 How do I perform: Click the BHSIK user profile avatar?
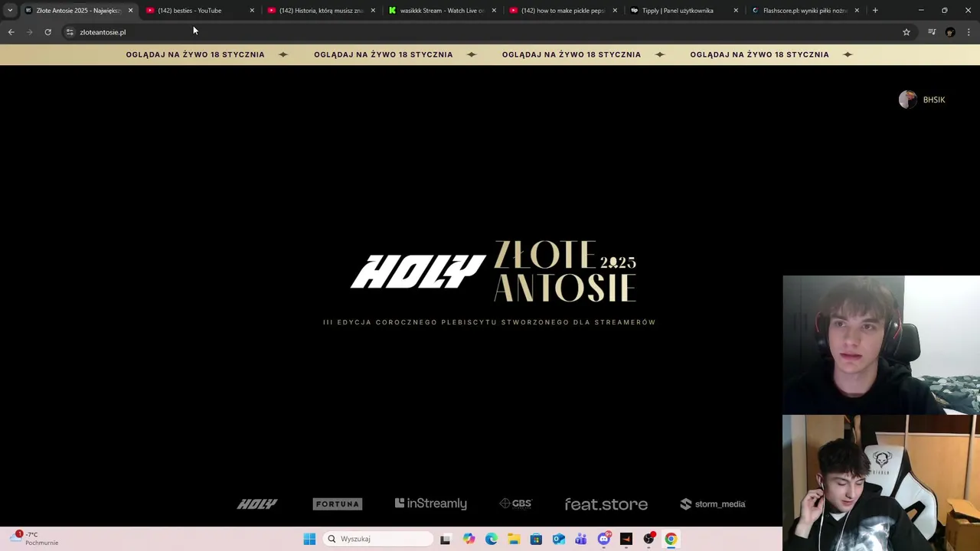907,99
